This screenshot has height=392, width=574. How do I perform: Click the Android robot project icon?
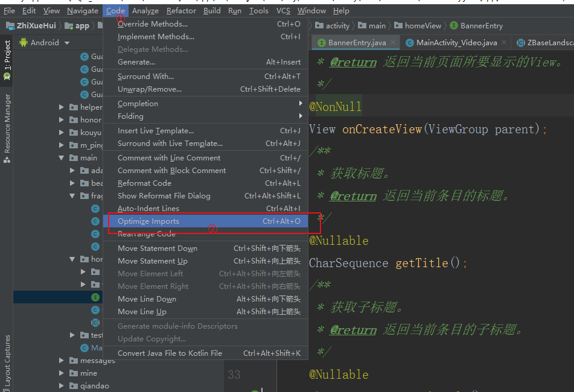pyautogui.click(x=24, y=42)
